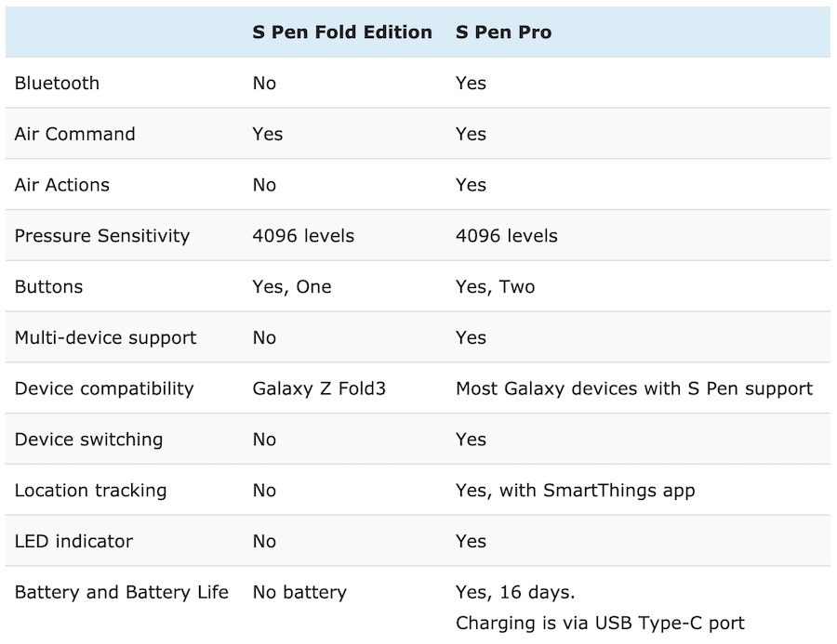Select the 'Yes, with SmartThings app' cell
This screenshot has height=644, width=837.
(x=575, y=491)
